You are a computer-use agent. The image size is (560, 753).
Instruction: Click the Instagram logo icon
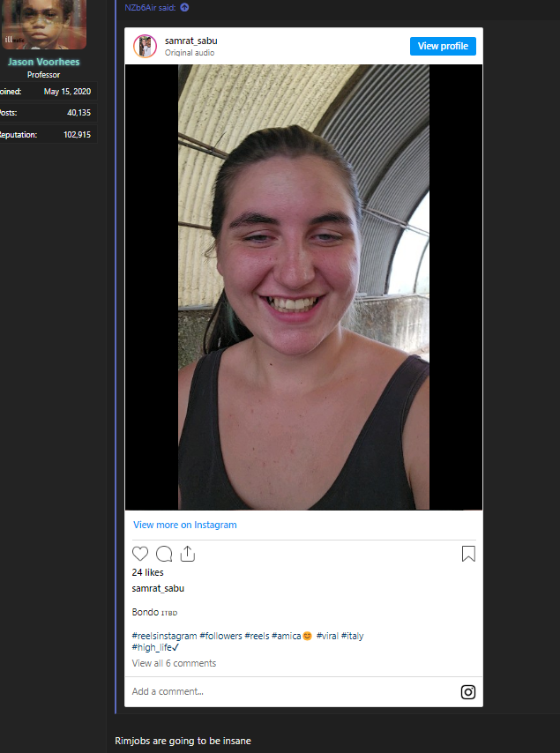pos(468,692)
